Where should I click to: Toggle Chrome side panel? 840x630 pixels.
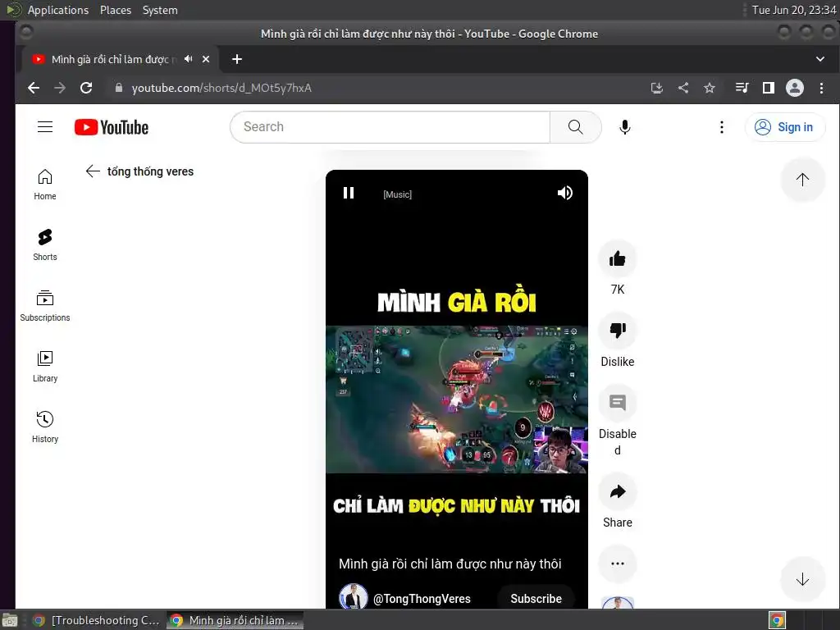768,88
